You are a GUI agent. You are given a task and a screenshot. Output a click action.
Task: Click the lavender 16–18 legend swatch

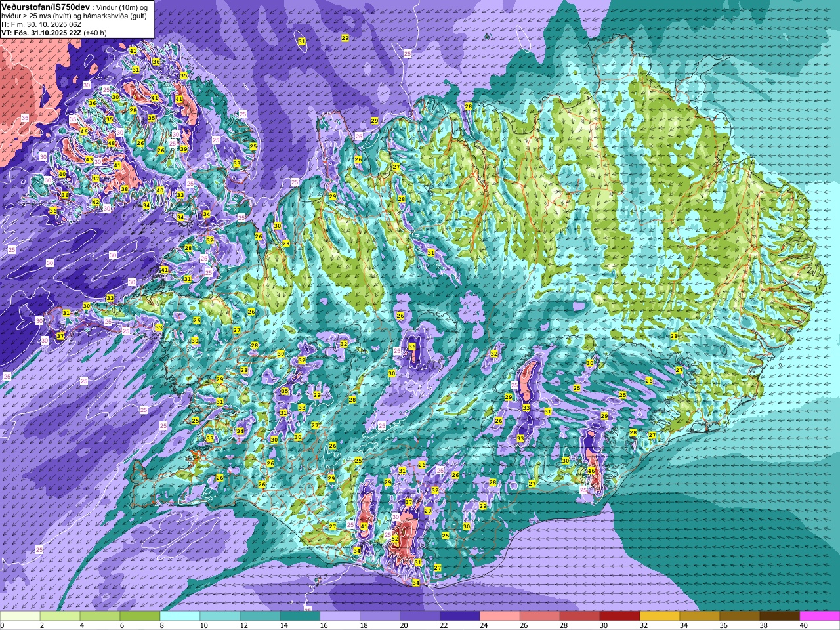(341, 616)
